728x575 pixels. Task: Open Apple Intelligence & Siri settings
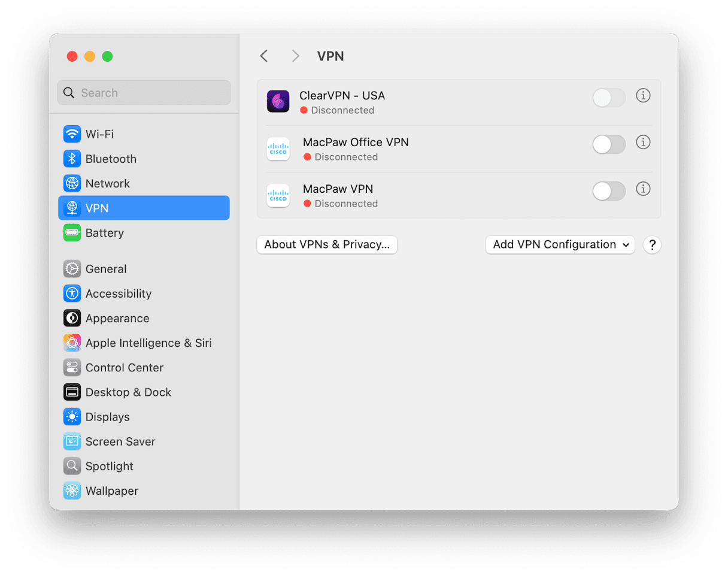pos(148,343)
